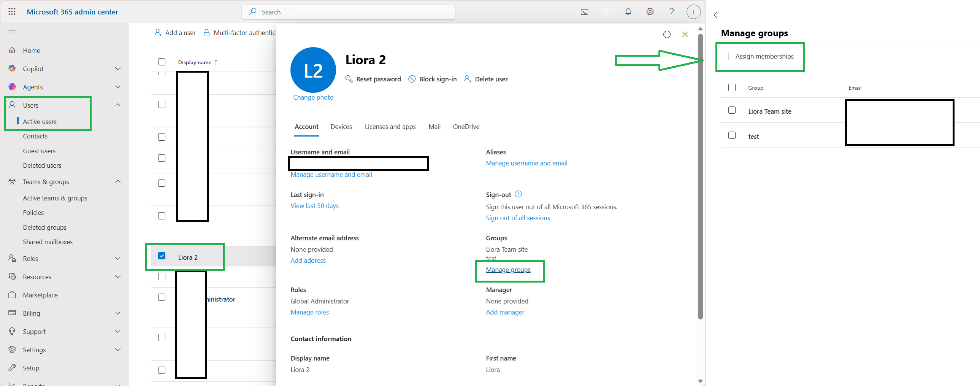Open the account avatar labeled L
Image resolution: width=980 pixels, height=386 pixels.
click(693, 12)
